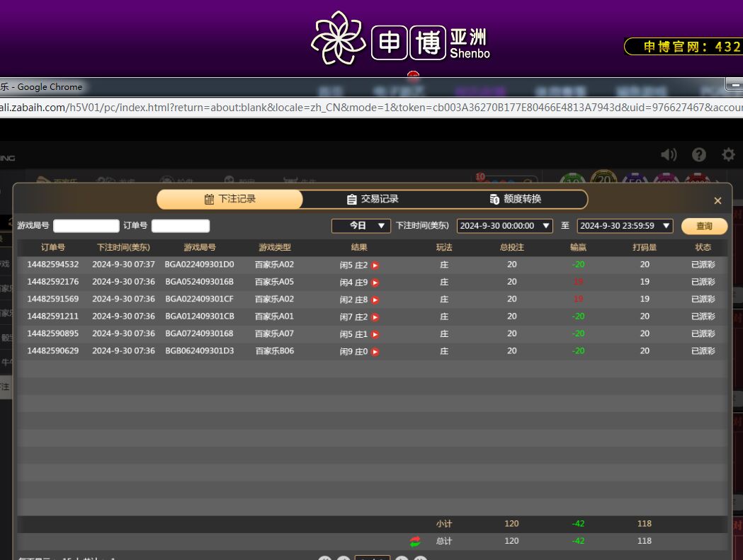Close the betting records dialog
This screenshot has width=743, height=560.
click(x=718, y=201)
